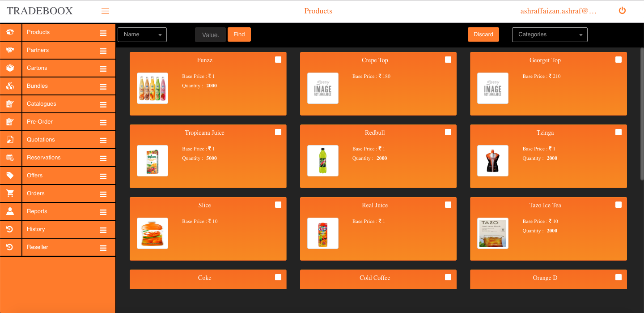Click the Partners handshake icon
The height and width of the screenshot is (313, 644).
[x=10, y=50]
